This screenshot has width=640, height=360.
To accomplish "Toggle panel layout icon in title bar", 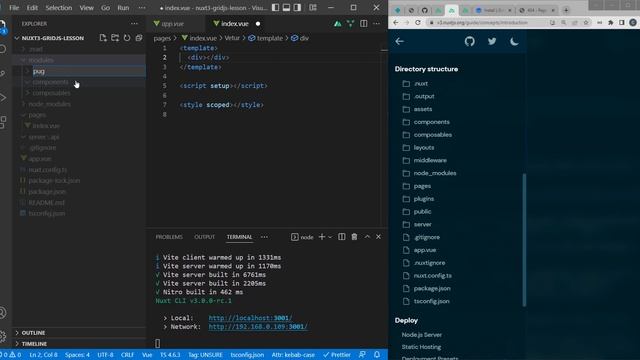I will point(287,7).
